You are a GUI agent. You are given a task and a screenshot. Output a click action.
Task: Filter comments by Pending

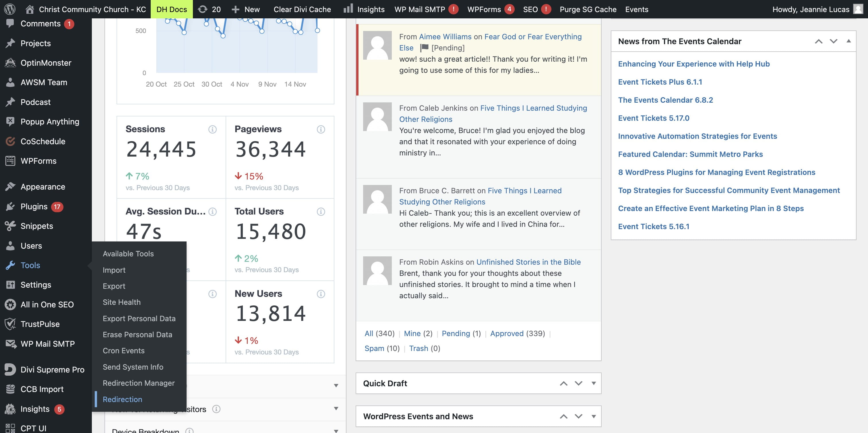456,333
